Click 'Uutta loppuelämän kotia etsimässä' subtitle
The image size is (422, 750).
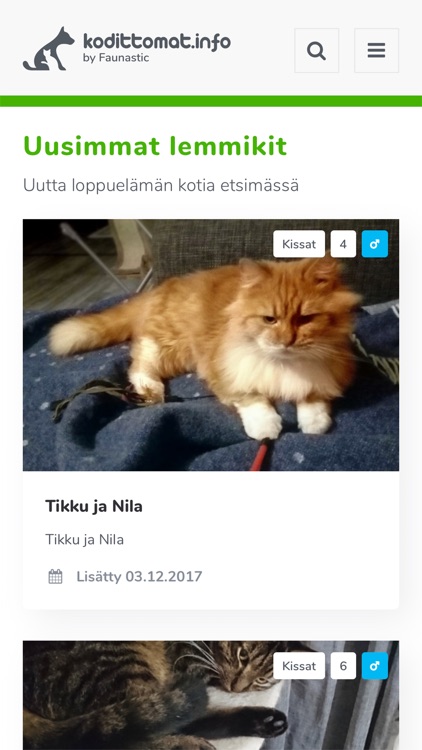click(161, 185)
